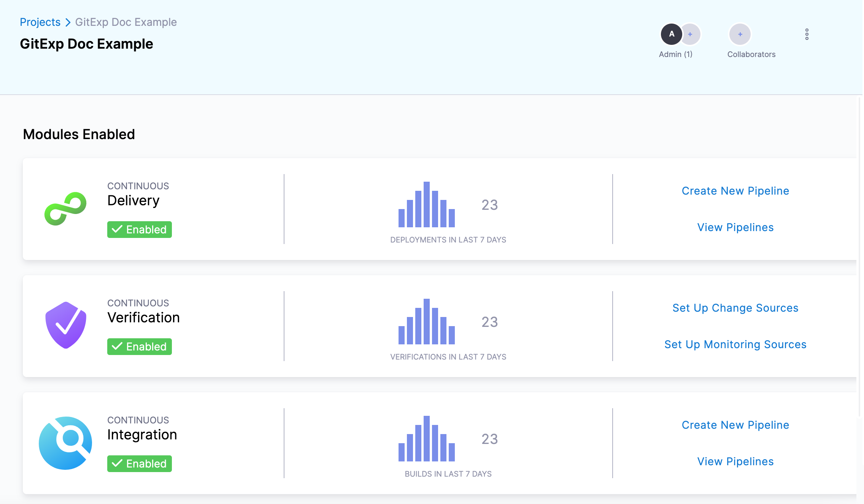Image resolution: width=864 pixels, height=504 pixels.
Task: Open the three-dot project options menu
Action: 807,34
